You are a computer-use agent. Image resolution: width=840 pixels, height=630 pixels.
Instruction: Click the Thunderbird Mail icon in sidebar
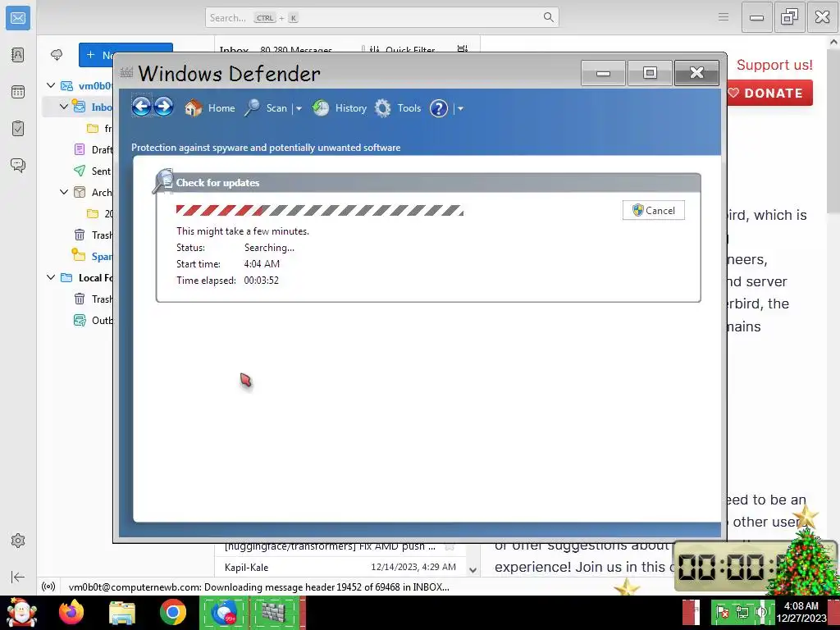coord(18,18)
